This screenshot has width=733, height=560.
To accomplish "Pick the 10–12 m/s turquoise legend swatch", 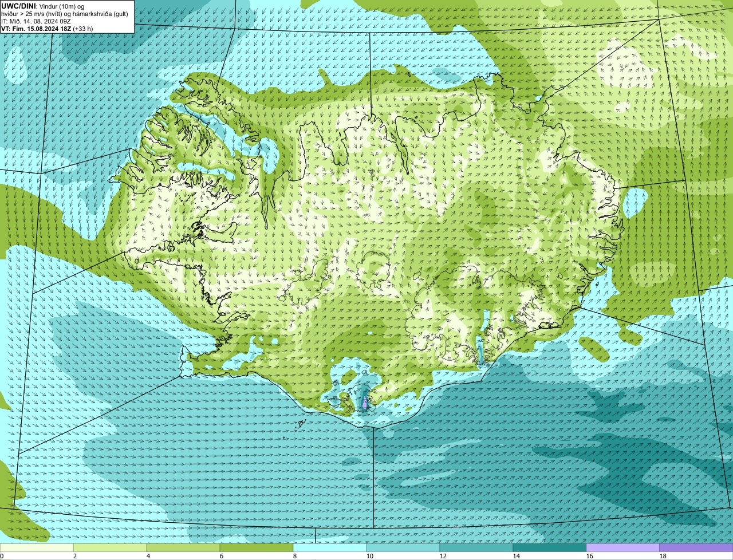I will [x=403, y=548].
